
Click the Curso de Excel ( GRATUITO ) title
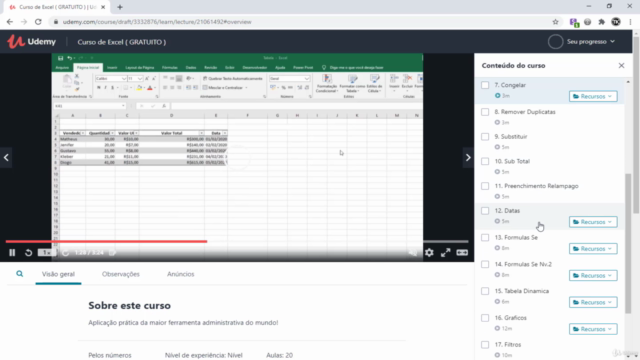pos(122,42)
